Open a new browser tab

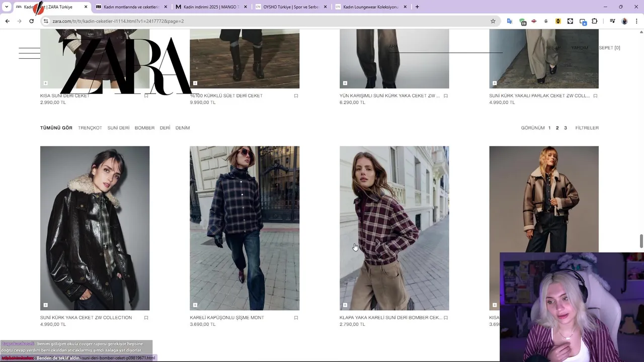[417, 7]
